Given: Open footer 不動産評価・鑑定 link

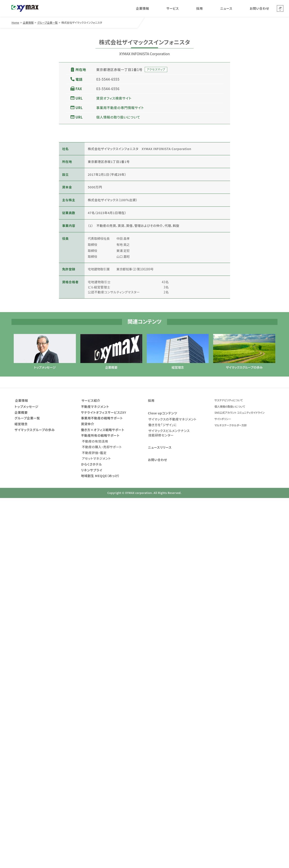Looking at the screenshot, I should pos(94,453).
